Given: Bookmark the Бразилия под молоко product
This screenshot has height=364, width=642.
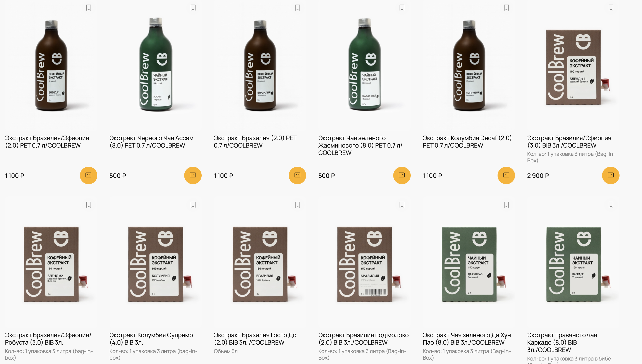Looking at the screenshot, I should pos(402,204).
